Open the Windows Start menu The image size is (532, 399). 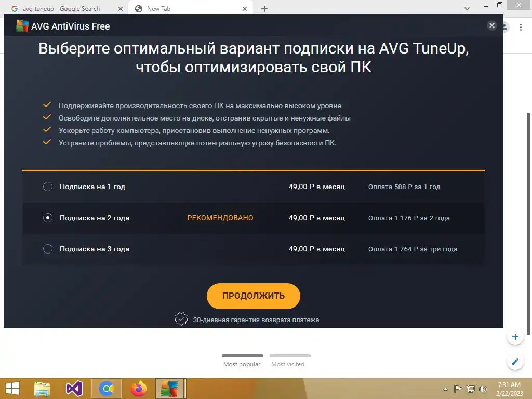tap(12, 389)
